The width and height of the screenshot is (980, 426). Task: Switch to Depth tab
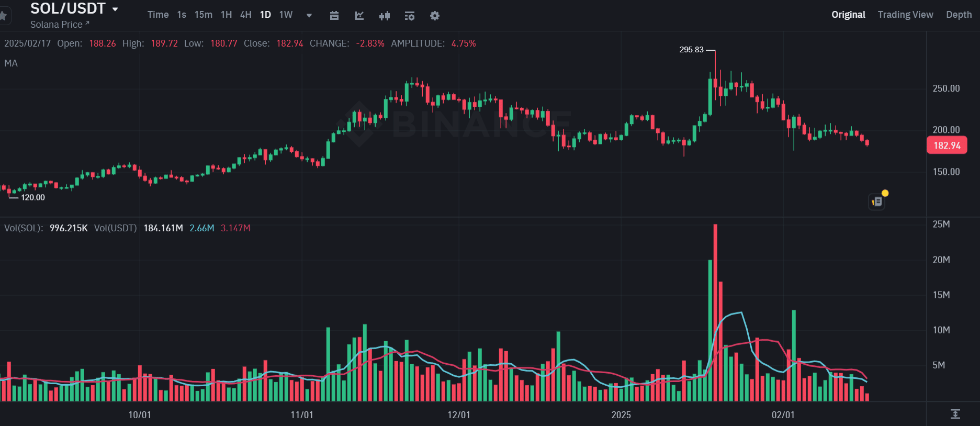959,15
